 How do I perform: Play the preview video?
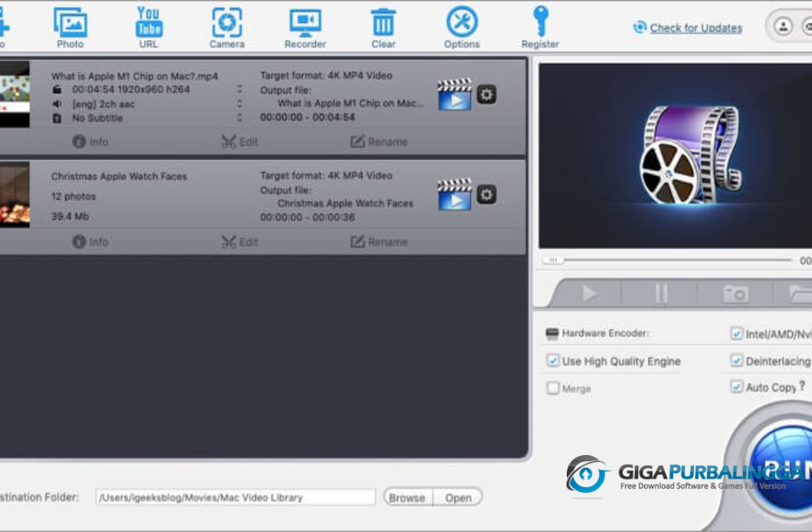click(590, 293)
